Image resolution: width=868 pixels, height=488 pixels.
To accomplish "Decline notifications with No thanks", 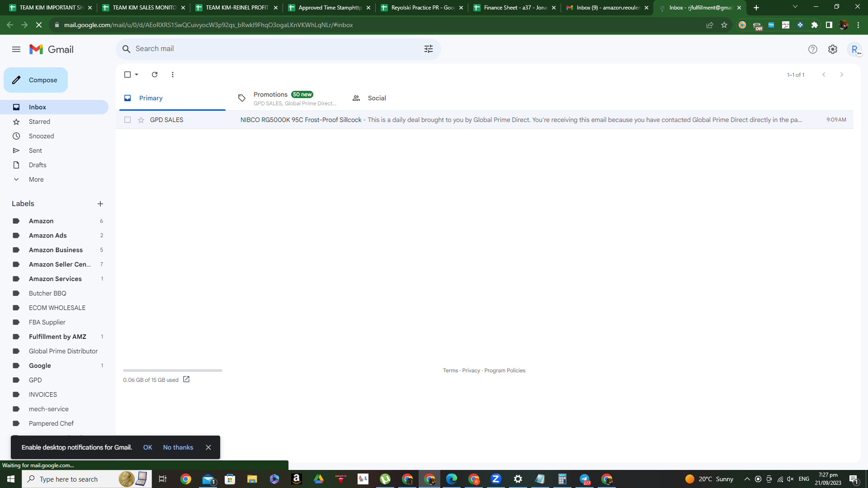I will pos(178,447).
